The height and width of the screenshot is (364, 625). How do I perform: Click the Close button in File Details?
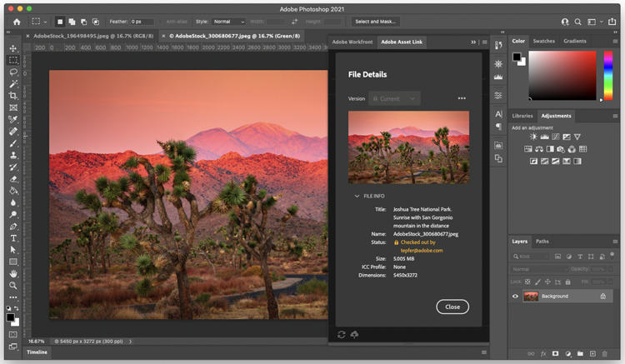tap(452, 307)
